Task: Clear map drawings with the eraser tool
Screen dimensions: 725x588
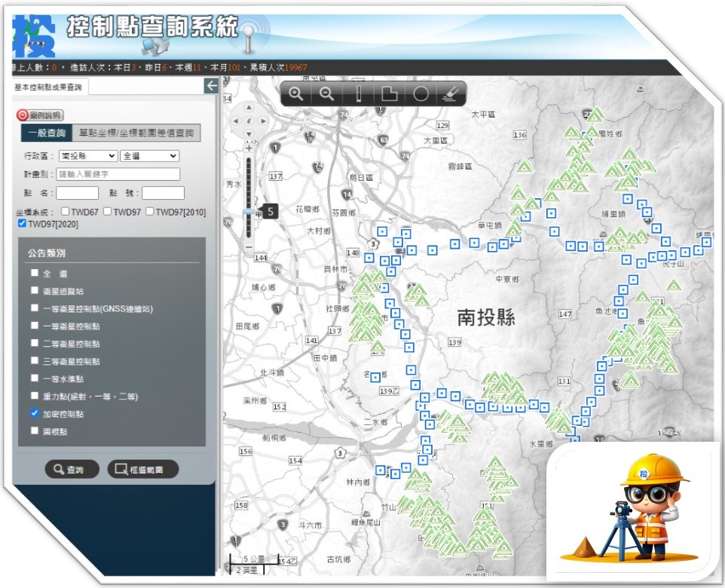Action: [451, 94]
